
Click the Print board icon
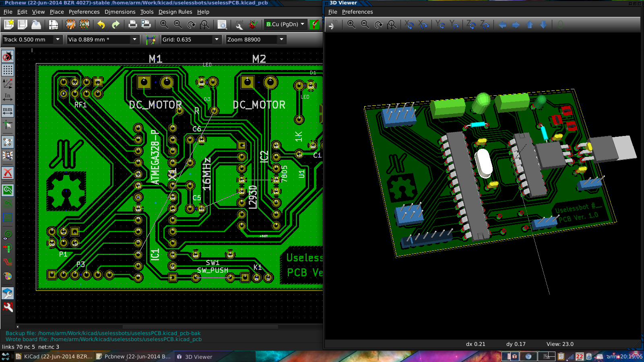point(132,25)
